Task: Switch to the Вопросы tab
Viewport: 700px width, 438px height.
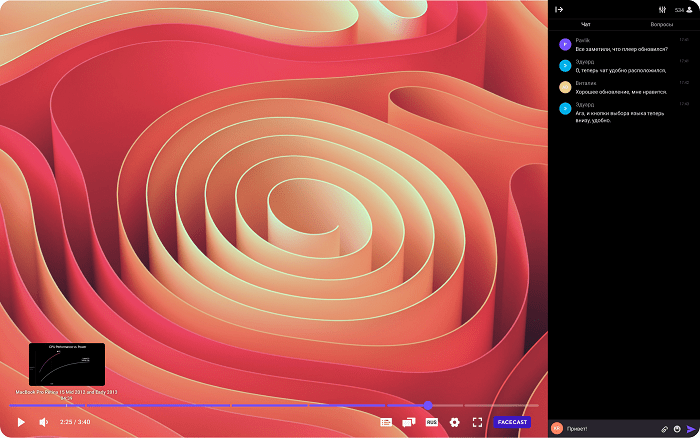Action: [662, 24]
